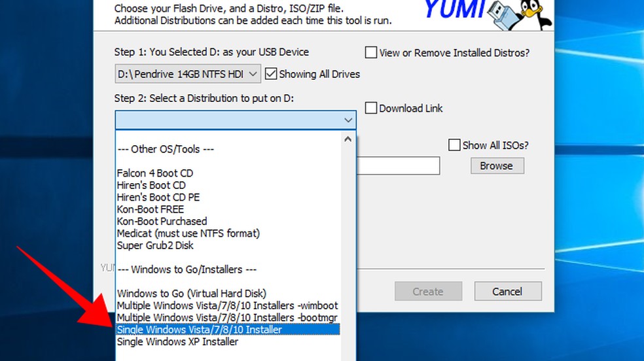Click the Cancel button
Viewport: 644px width, 361px height.
click(x=508, y=291)
